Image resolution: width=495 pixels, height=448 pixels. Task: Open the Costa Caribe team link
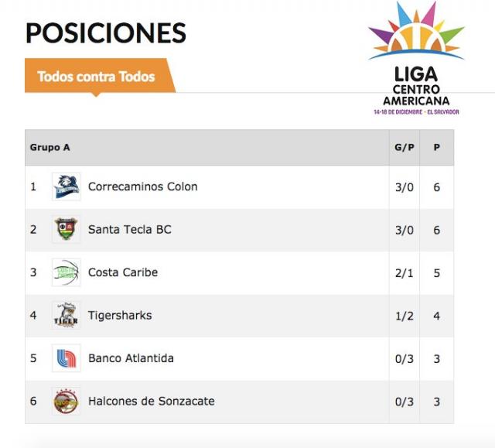pos(122,272)
